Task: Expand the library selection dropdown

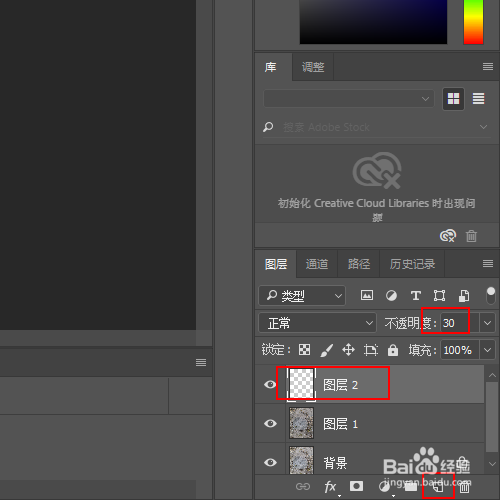Action: [349, 99]
